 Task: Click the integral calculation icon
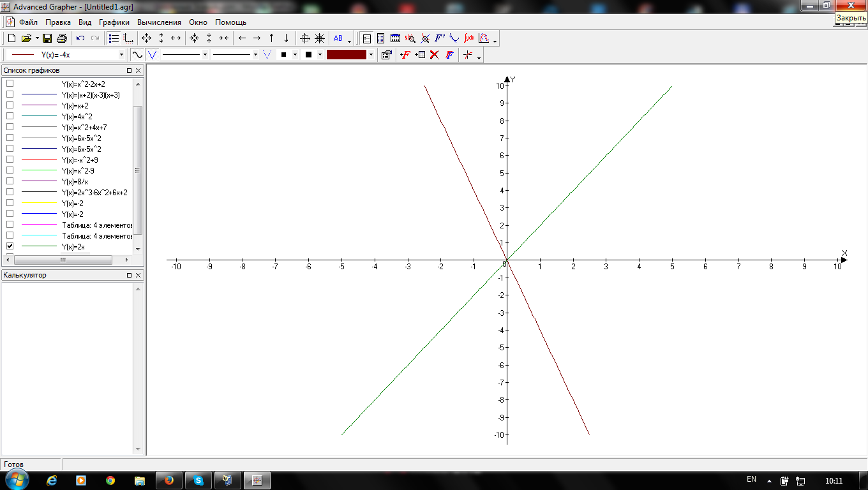point(469,38)
